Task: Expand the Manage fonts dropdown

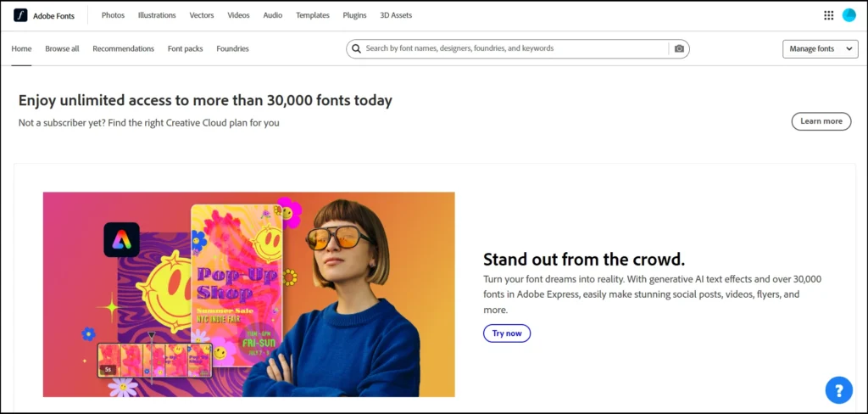Action: [821, 48]
